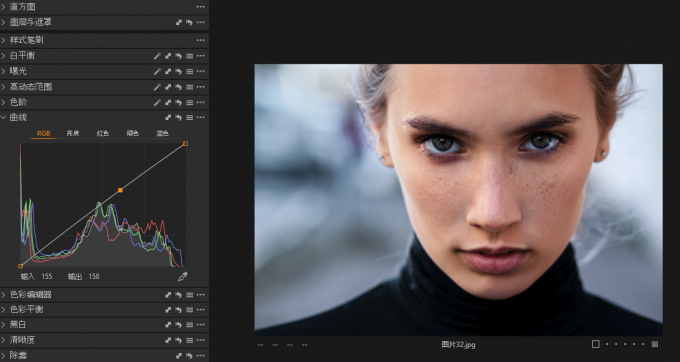
Task: Click the 白平衡 copy adjustments arrow icon
Action: [x=168, y=56]
